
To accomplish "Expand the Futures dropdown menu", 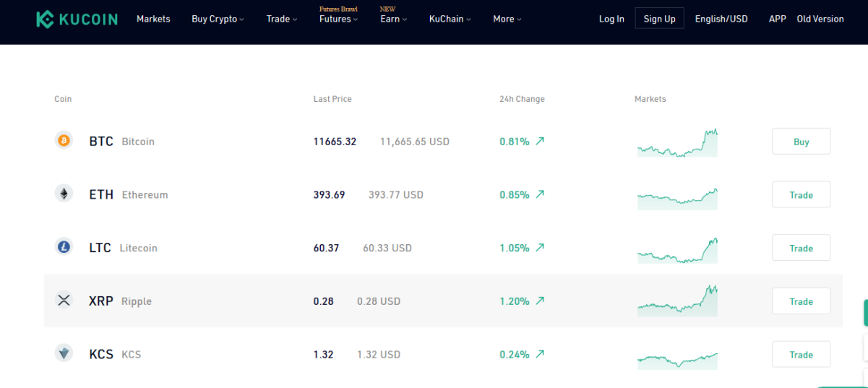I will (x=339, y=19).
